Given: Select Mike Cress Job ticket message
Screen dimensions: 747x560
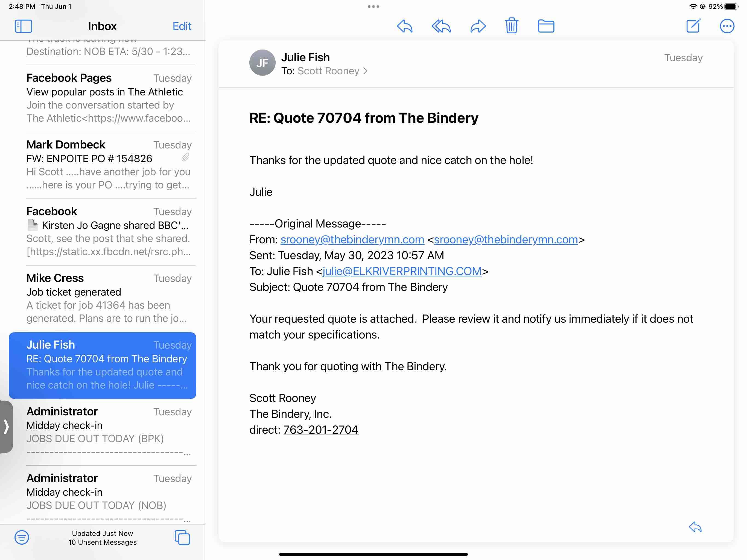Looking at the screenshot, I should tap(109, 298).
